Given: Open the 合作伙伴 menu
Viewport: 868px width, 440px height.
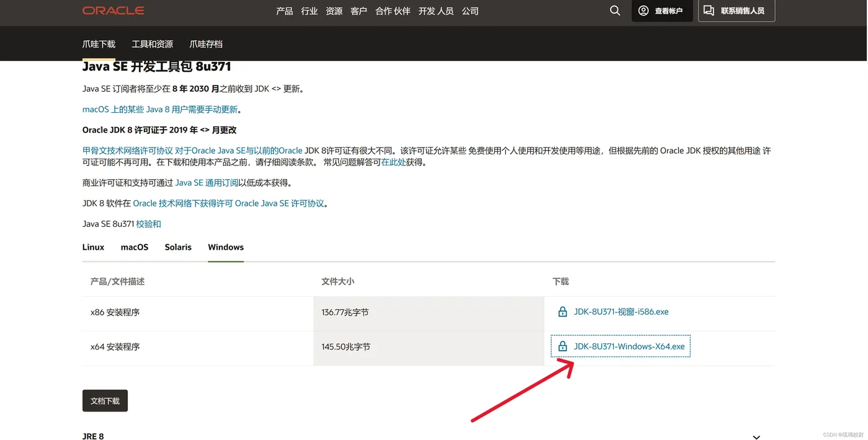Looking at the screenshot, I should (393, 11).
